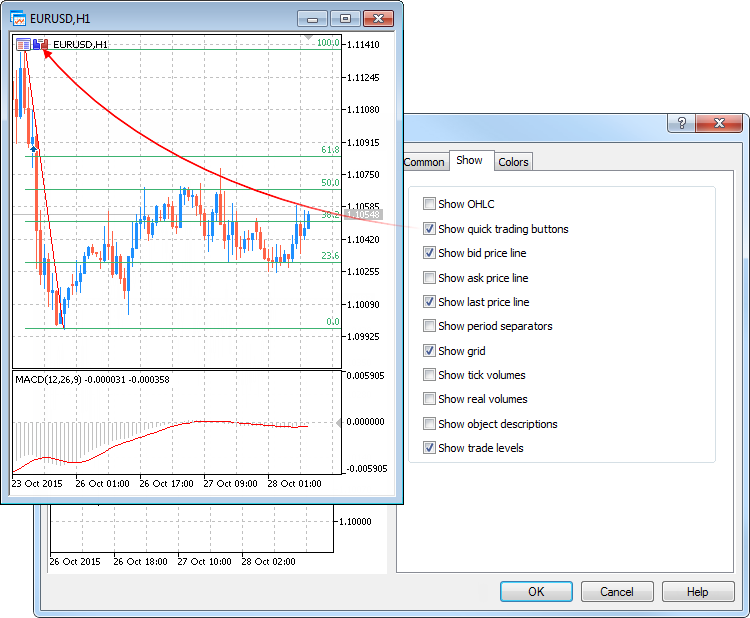
Task: Click the Cancel button
Action: tap(617, 591)
